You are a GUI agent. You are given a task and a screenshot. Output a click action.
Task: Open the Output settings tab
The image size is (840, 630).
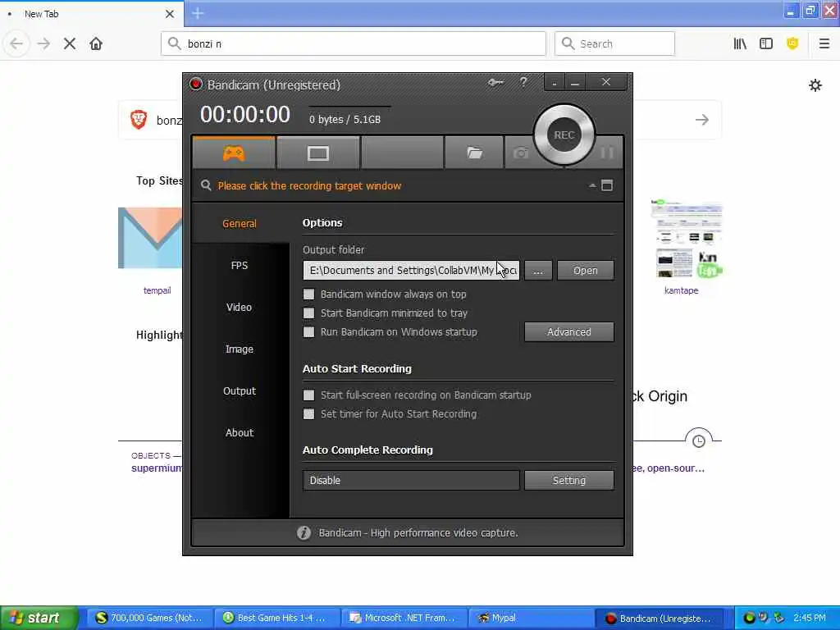[x=240, y=390]
